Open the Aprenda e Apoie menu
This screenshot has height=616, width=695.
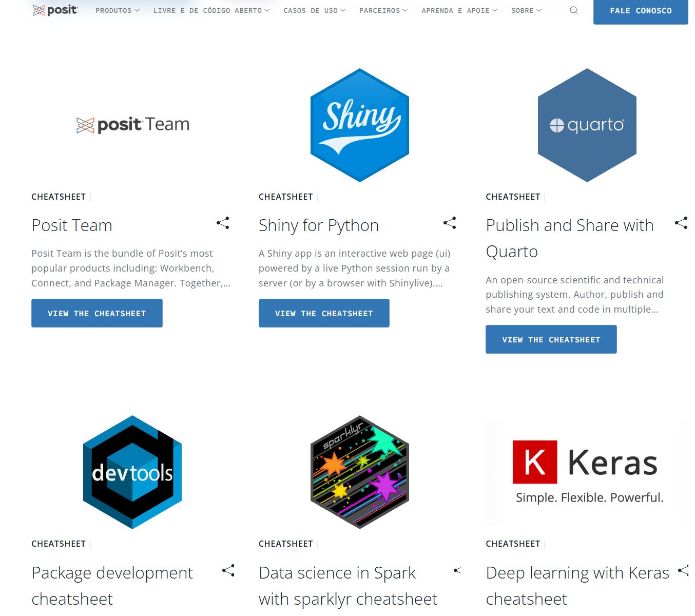(x=459, y=10)
